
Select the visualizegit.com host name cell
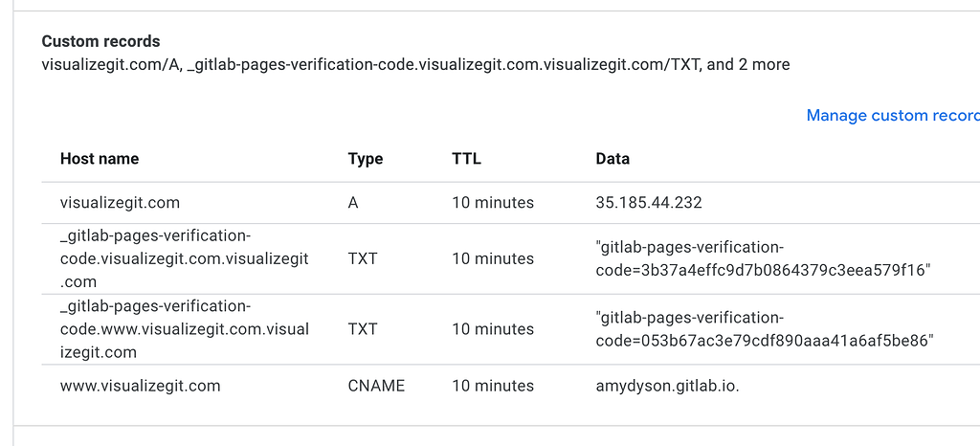tap(120, 203)
